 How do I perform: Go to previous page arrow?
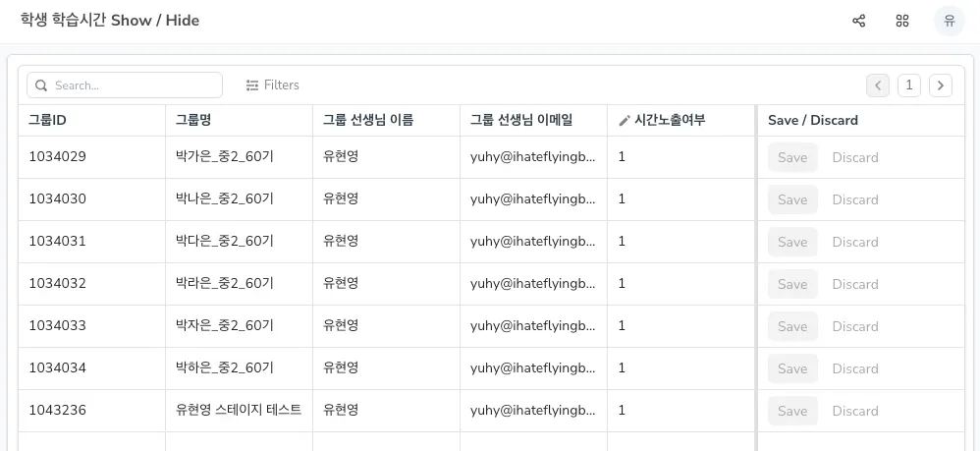(878, 85)
